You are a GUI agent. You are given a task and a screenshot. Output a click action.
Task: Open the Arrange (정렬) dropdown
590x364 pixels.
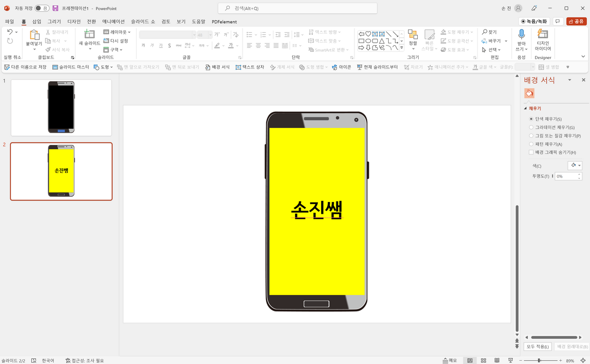click(x=413, y=40)
